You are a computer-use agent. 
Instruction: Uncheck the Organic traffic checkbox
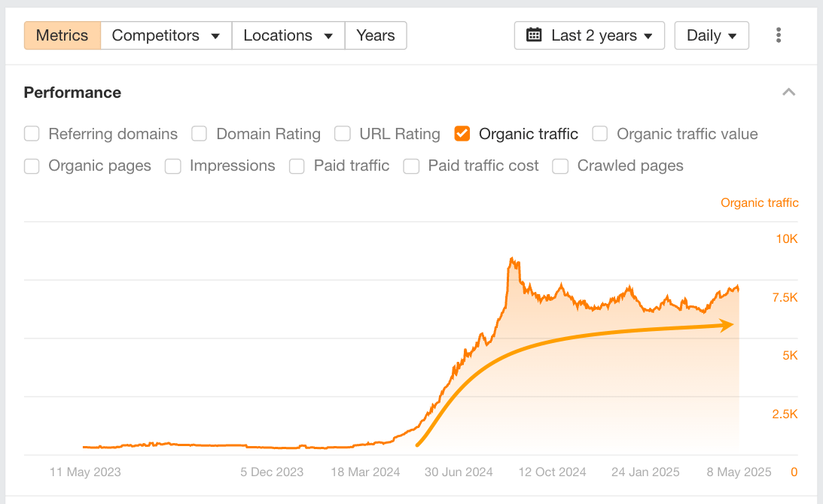462,134
